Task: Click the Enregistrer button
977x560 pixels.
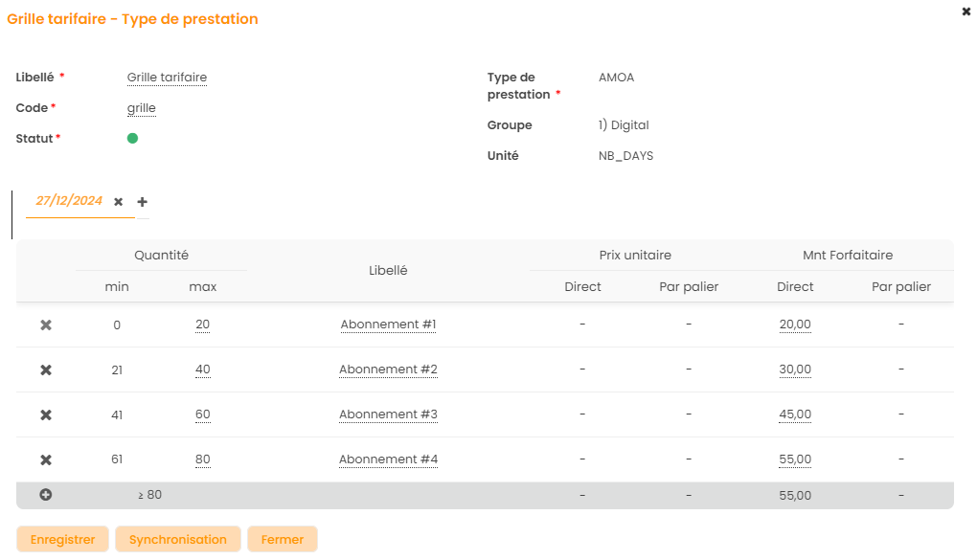Action: point(63,539)
